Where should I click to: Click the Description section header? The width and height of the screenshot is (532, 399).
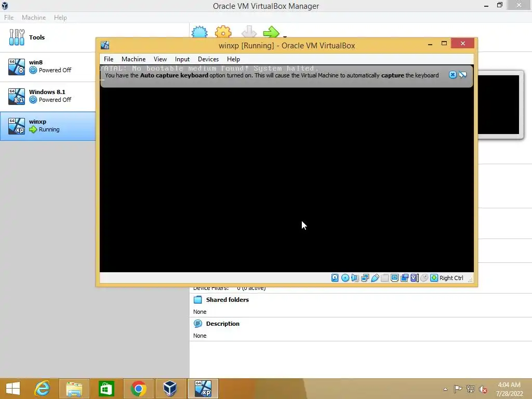(222, 324)
